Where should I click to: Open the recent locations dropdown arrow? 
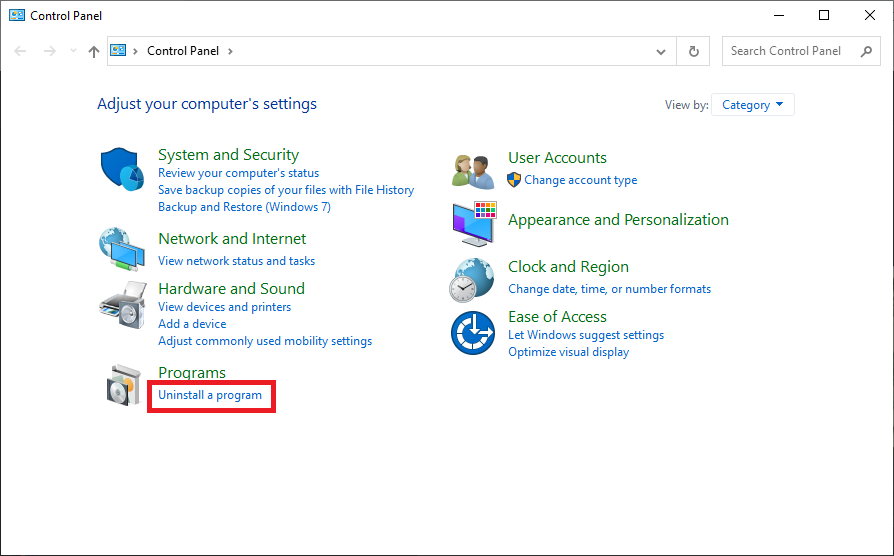tap(73, 51)
